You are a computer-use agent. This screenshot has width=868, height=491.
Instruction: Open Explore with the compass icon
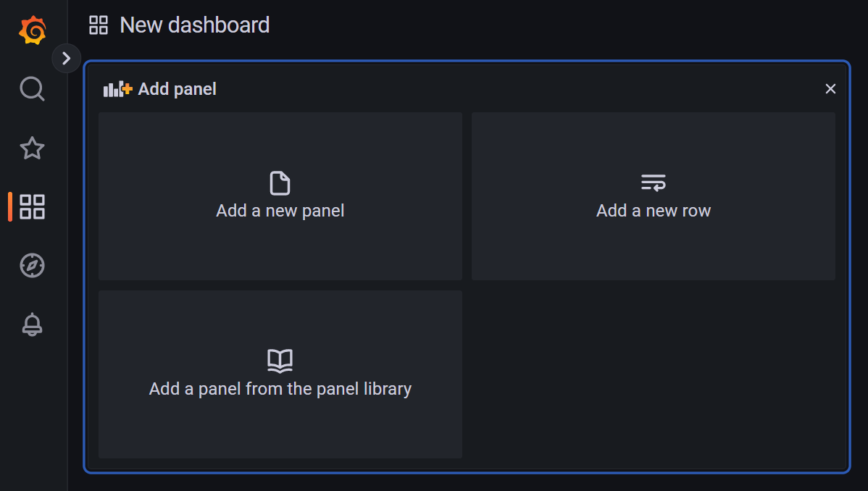(x=32, y=265)
